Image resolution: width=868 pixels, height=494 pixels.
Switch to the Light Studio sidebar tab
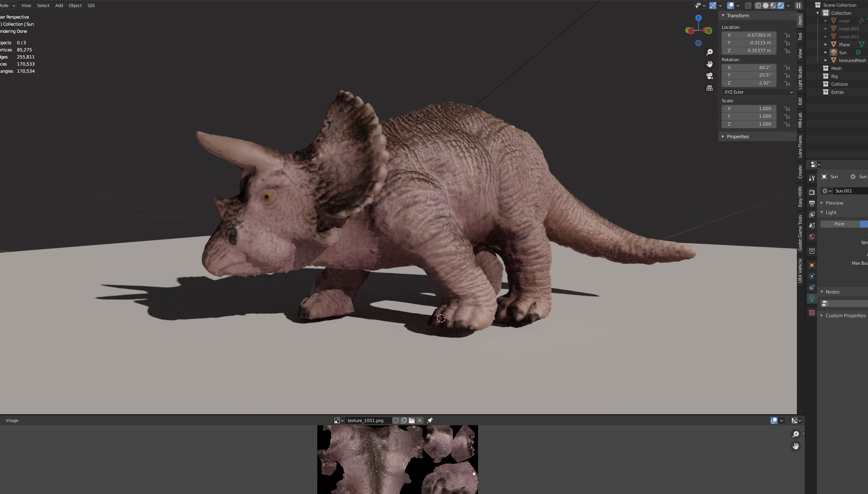tap(800, 77)
